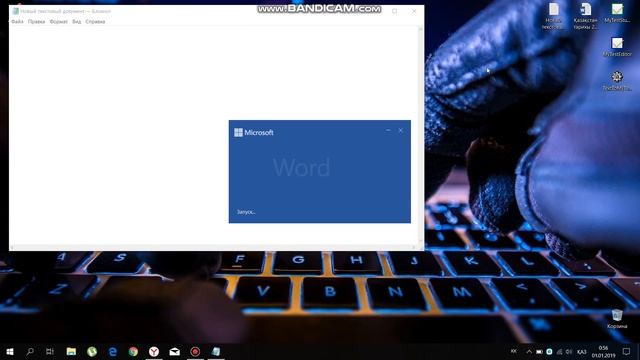The width and height of the screenshot is (640, 360).
Task: Maximize the Notepad window
Action: (x=395, y=11)
